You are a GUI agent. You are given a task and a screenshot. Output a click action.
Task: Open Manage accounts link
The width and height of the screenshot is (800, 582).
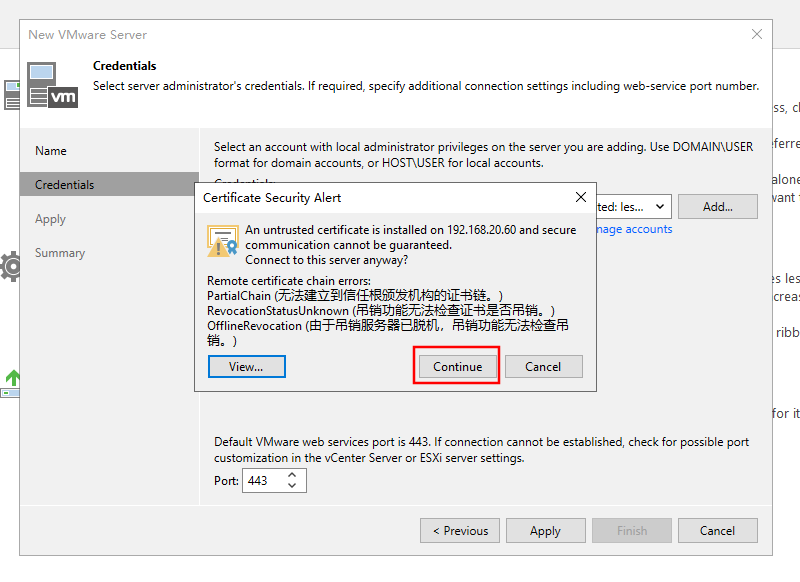coord(634,230)
